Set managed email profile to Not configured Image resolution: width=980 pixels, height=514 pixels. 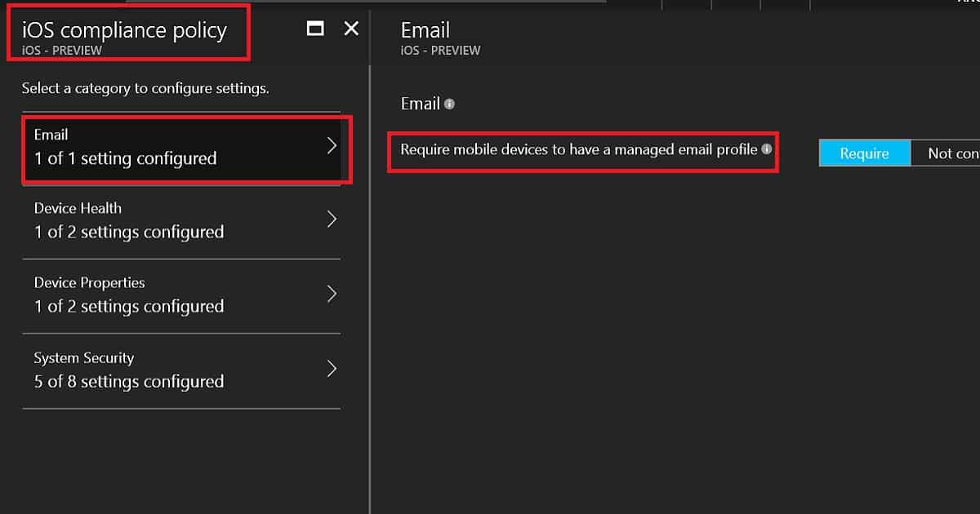pos(947,153)
